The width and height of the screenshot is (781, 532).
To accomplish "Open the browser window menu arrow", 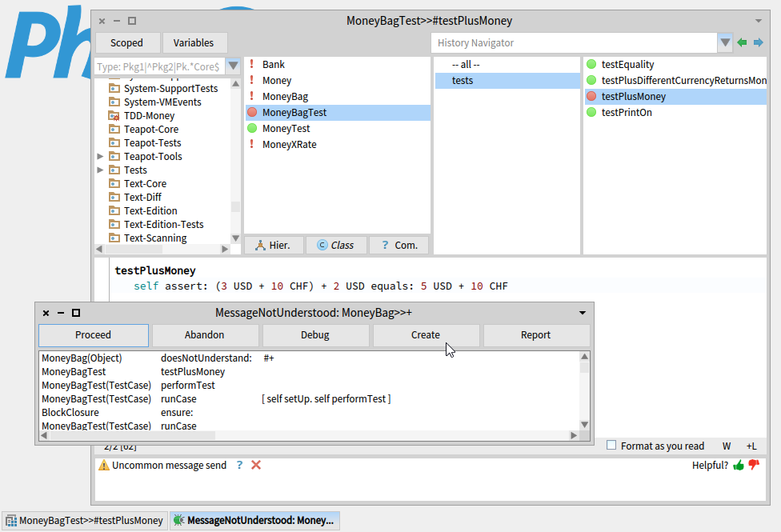I will (758, 21).
